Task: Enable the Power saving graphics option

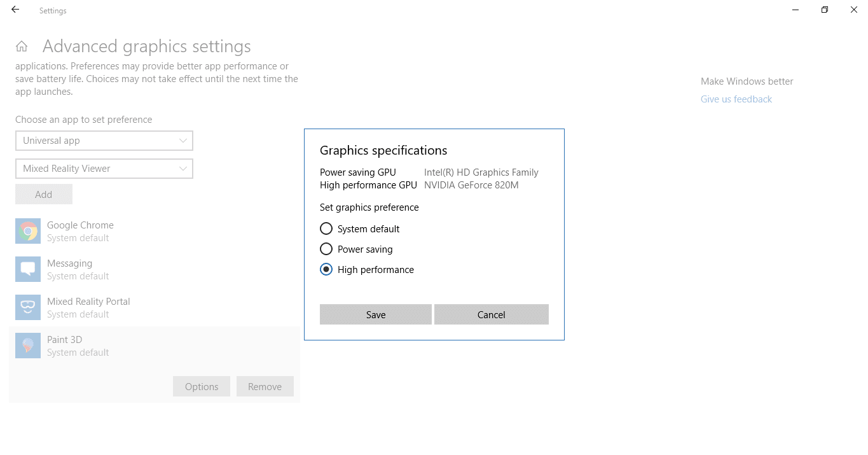Action: (x=326, y=249)
